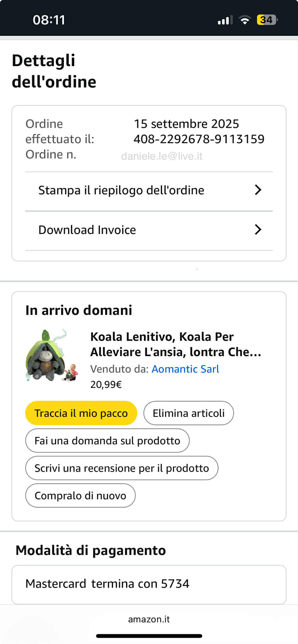Tap the 08:11 clock in status bar
Image resolution: width=298 pixels, height=644 pixels.
[49, 20]
